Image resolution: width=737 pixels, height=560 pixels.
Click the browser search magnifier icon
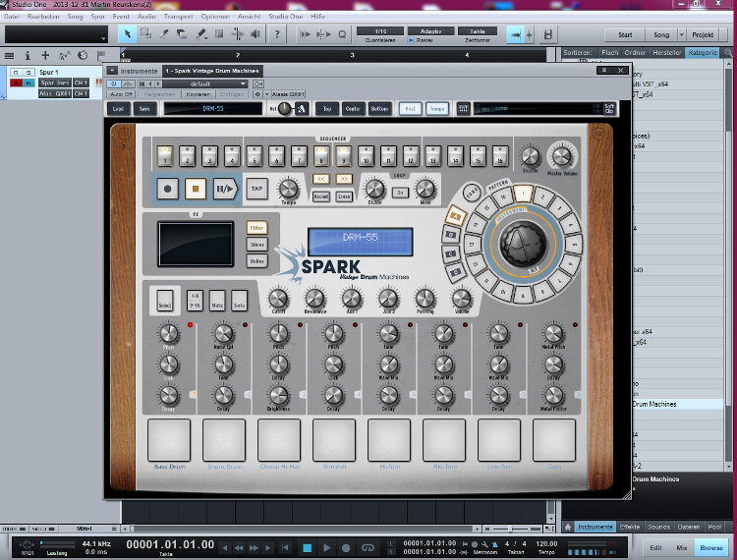pos(728,53)
